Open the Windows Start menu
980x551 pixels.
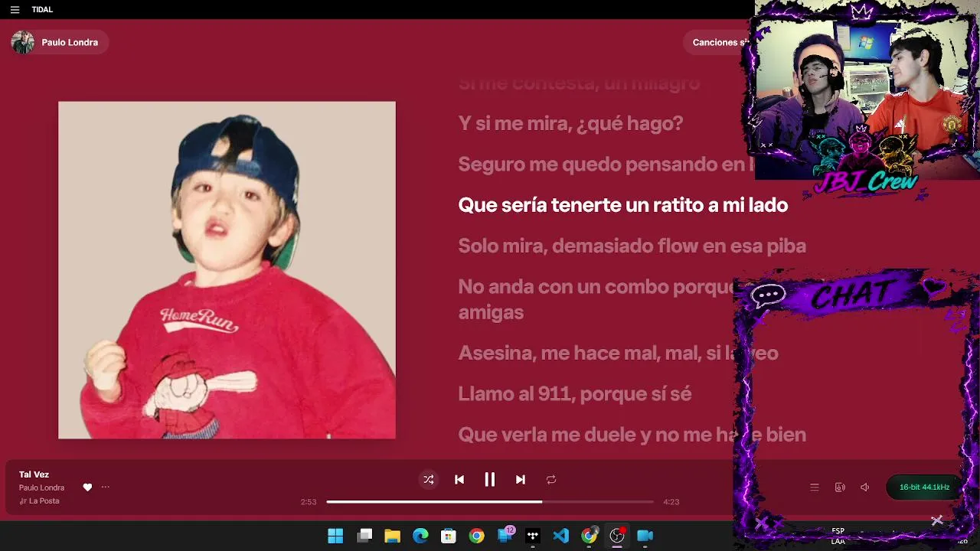335,536
